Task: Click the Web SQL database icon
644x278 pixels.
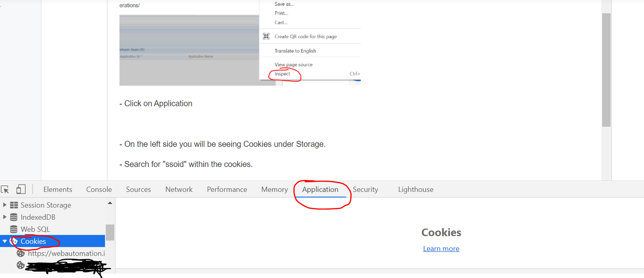Action: [x=14, y=229]
